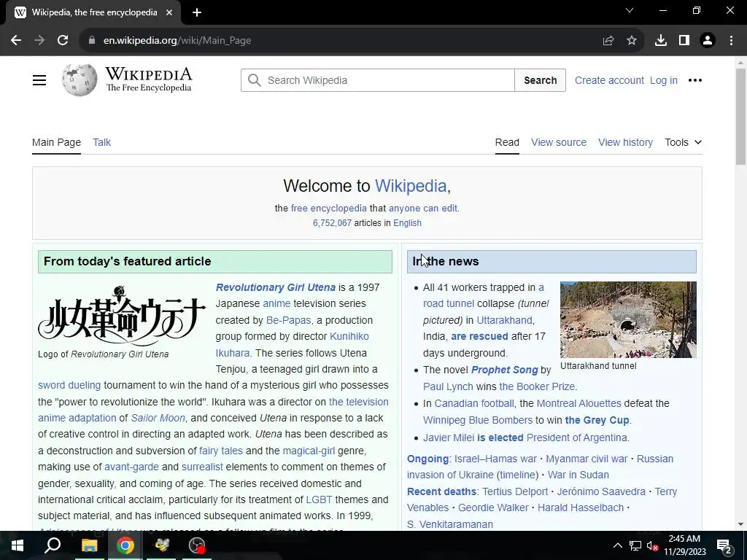View site info via the padlock icon
Viewport: 747px width, 560px height.
point(92,41)
